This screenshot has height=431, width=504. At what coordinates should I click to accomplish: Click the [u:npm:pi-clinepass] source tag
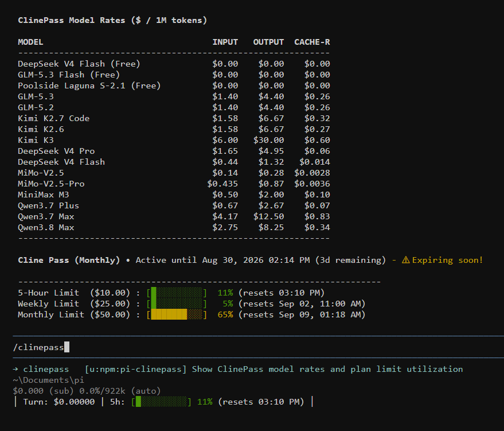click(135, 369)
